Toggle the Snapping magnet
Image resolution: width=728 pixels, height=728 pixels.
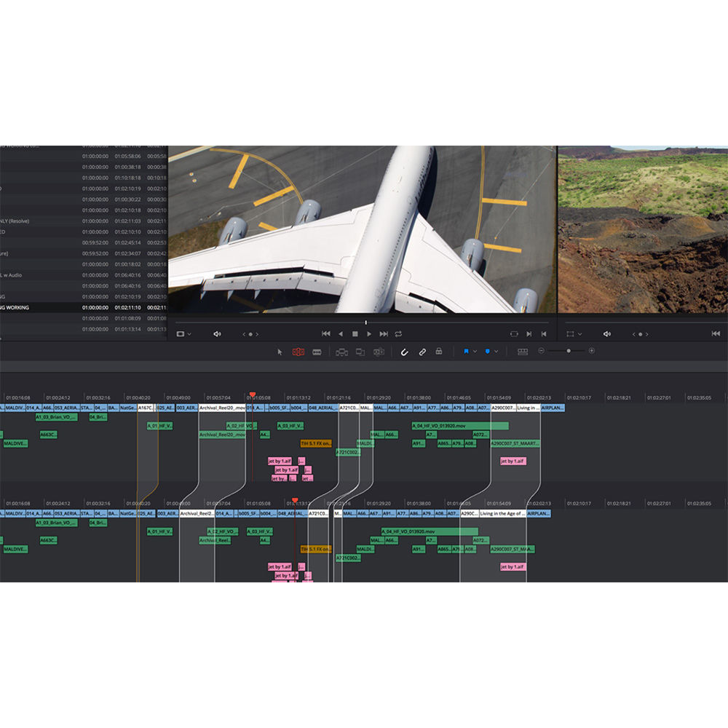click(404, 352)
